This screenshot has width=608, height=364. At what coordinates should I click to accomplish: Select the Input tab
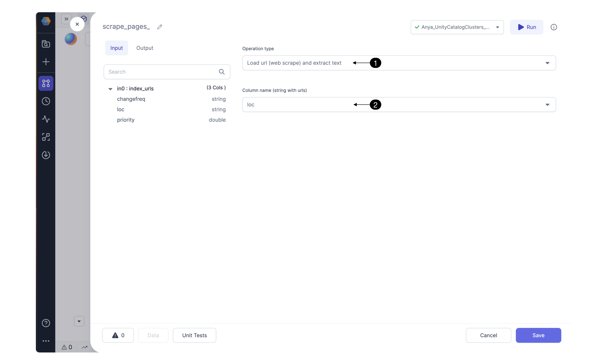(x=116, y=48)
